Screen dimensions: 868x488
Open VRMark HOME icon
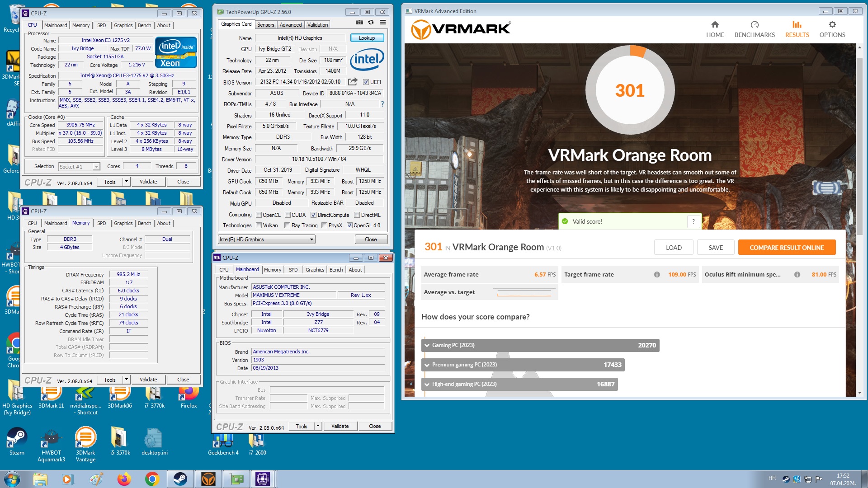pyautogui.click(x=715, y=29)
